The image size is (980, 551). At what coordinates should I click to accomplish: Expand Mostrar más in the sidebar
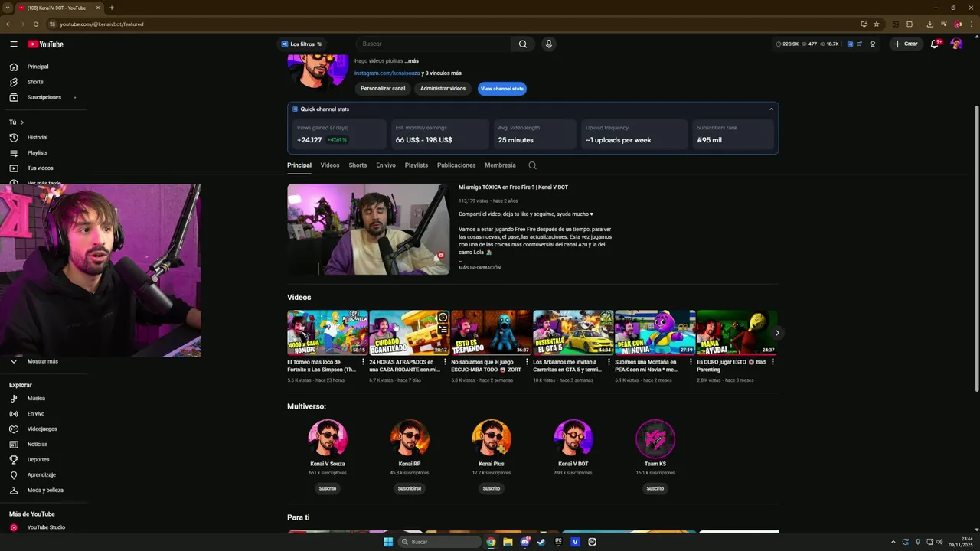(x=44, y=361)
